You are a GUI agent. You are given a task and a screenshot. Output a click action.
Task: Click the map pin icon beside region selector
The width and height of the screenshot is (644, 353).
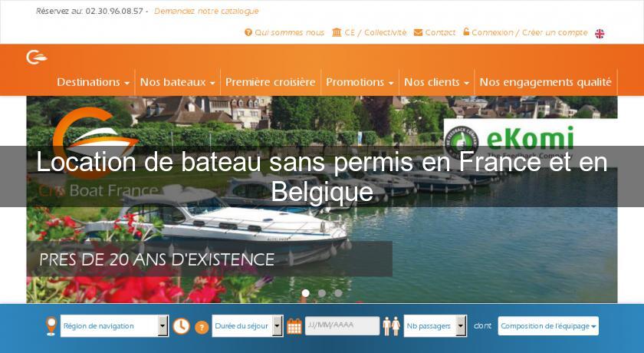(x=51, y=326)
